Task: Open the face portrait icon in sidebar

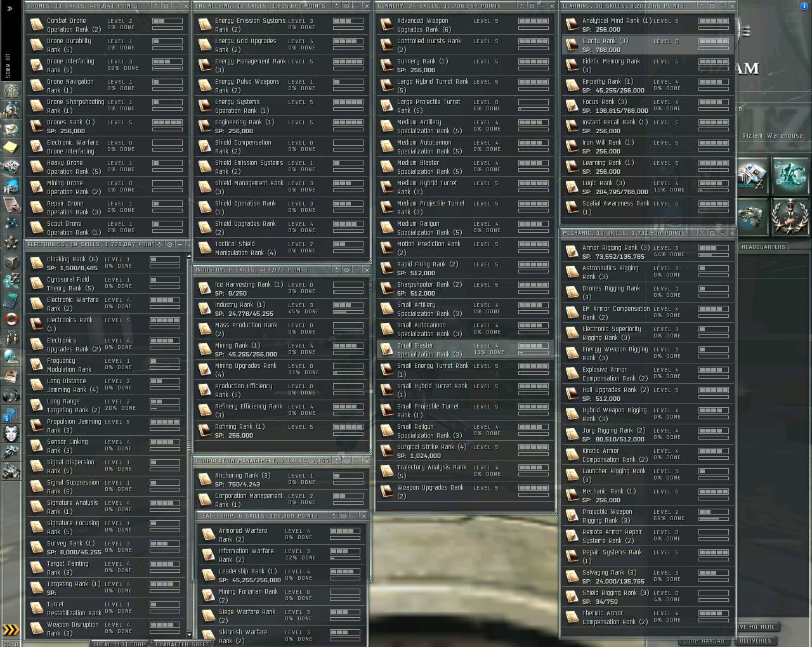Action: coord(11,433)
